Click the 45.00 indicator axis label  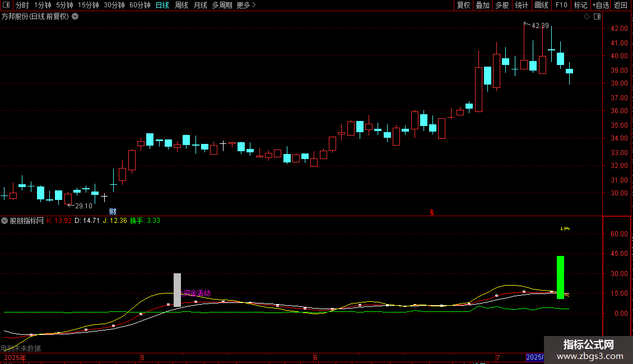click(619, 254)
